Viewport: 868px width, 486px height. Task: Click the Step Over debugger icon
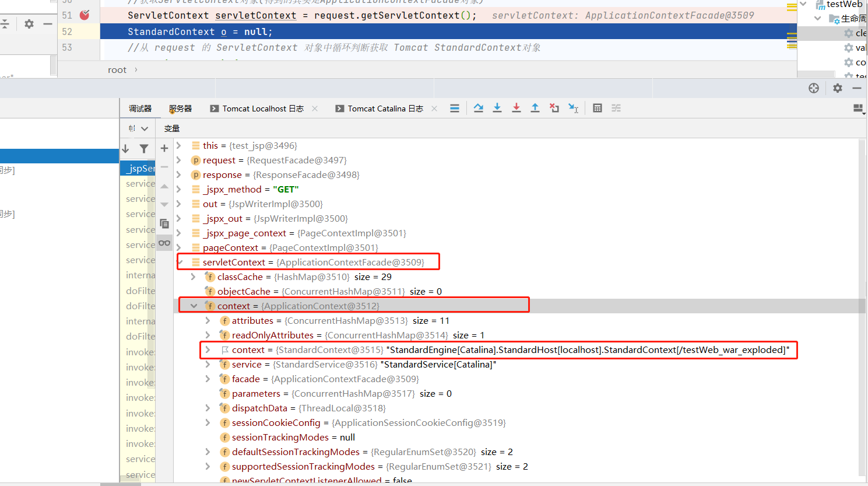(x=479, y=108)
